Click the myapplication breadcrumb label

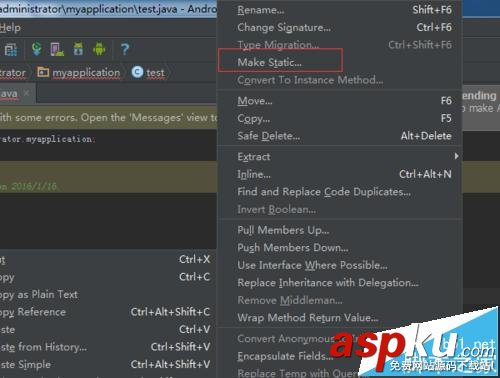(86, 72)
